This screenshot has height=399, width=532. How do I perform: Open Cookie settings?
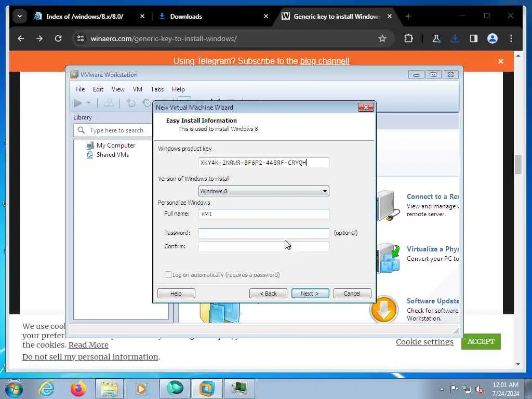coord(424,342)
